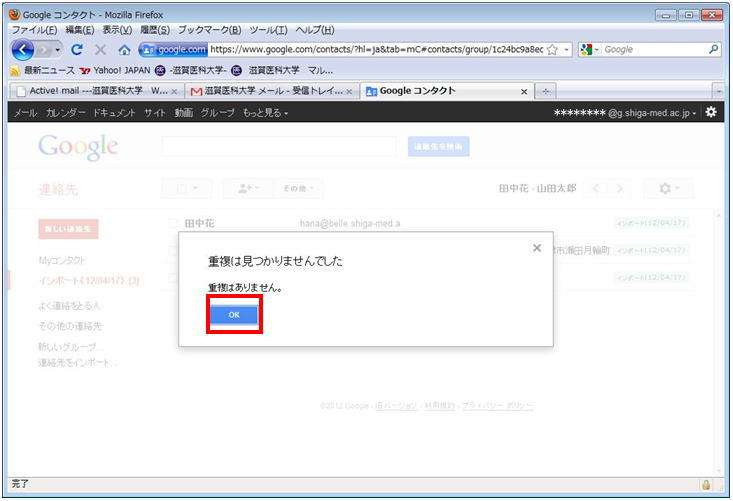733x501 pixels.
Task: Expand もっと見る dropdown
Action: point(265,113)
